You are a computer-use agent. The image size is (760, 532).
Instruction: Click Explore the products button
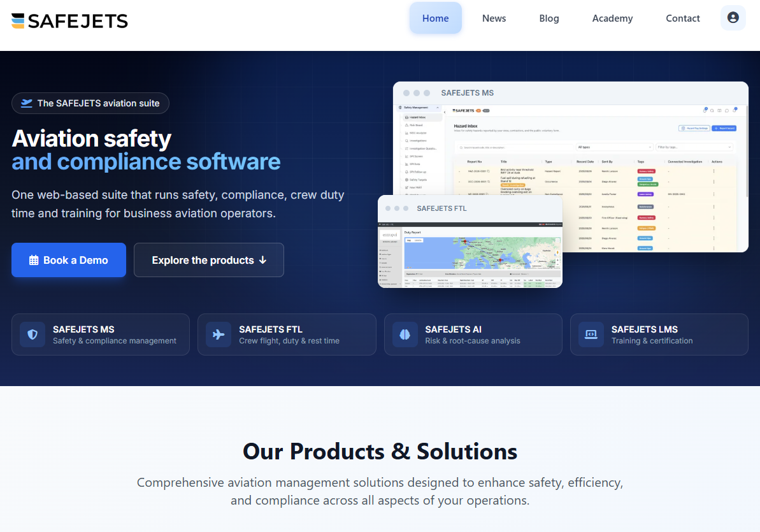(x=209, y=260)
